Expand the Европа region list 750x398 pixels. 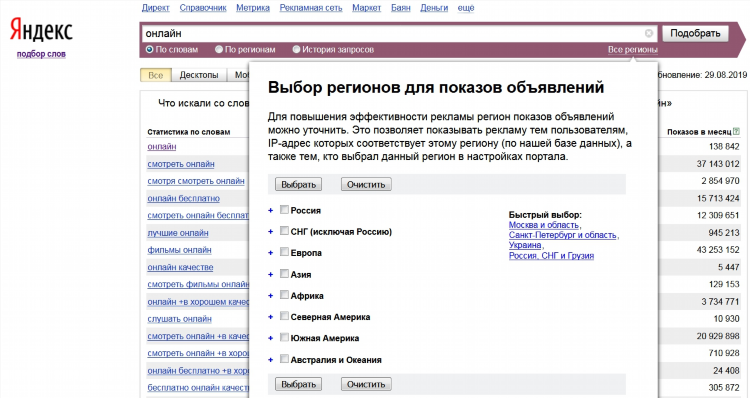271,253
